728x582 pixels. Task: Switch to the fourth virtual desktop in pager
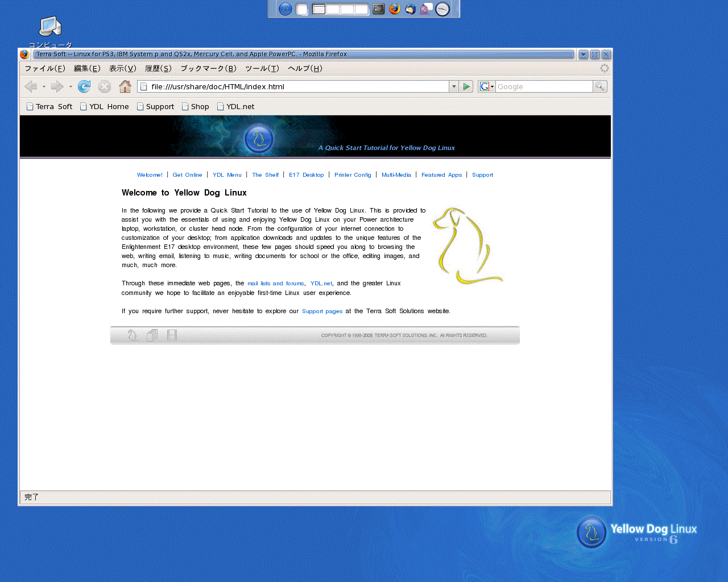(x=361, y=9)
